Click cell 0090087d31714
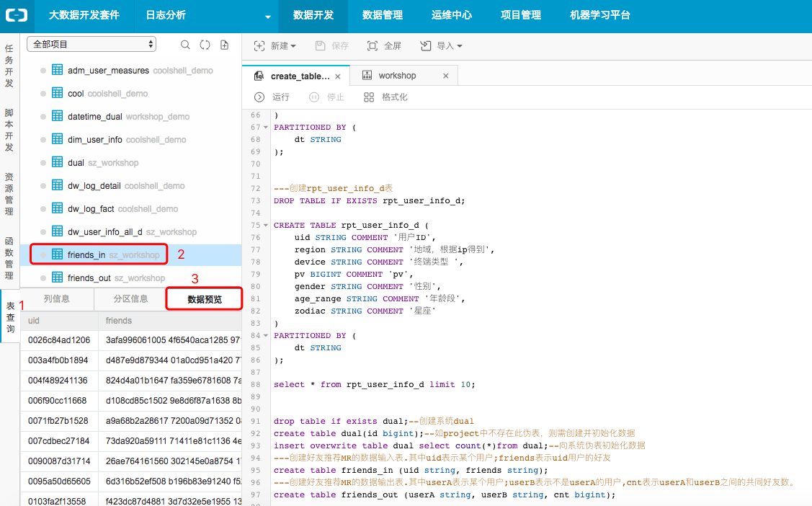812x506 pixels. 59,461
